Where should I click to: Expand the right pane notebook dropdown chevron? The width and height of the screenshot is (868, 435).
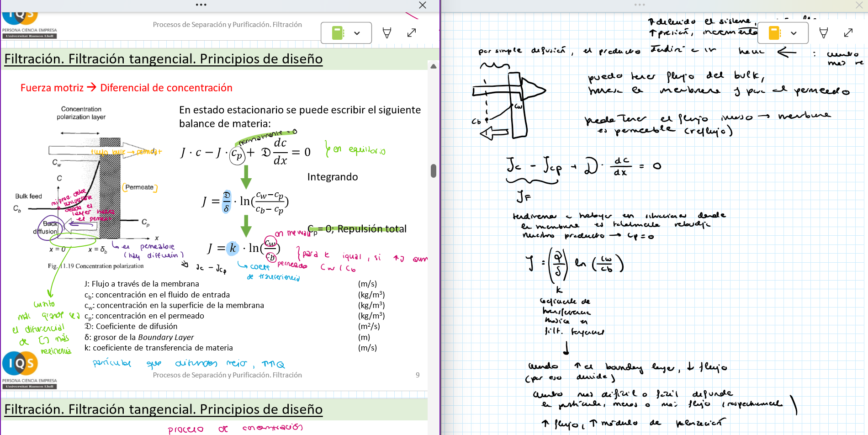point(794,33)
